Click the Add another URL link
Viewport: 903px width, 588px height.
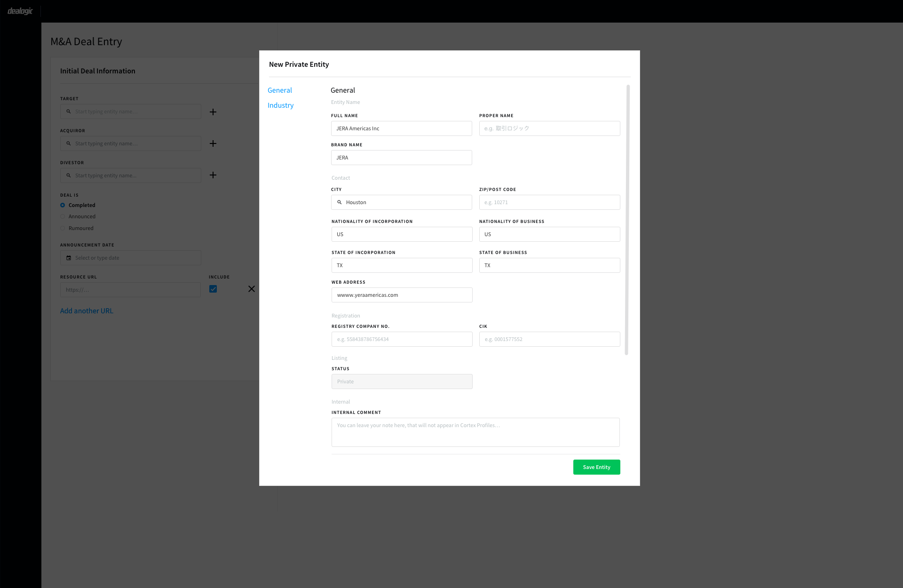coord(87,311)
